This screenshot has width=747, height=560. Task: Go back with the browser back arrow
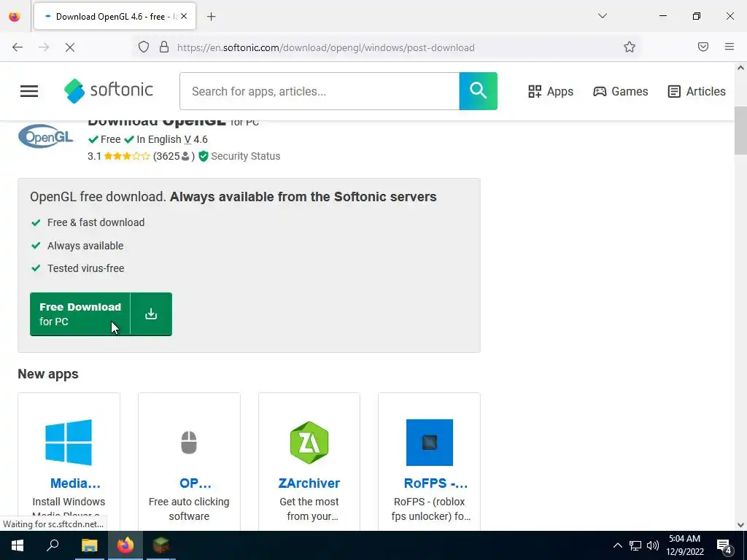pos(18,47)
